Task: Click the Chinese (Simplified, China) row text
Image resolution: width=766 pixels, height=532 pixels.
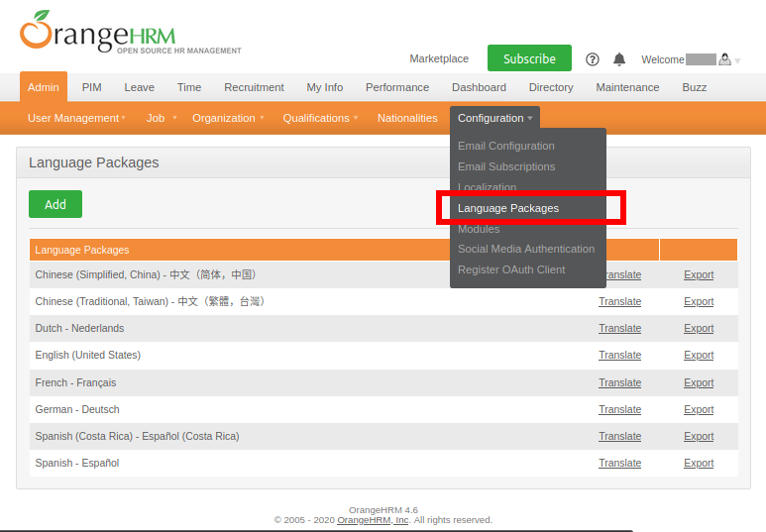Action: coord(146,274)
